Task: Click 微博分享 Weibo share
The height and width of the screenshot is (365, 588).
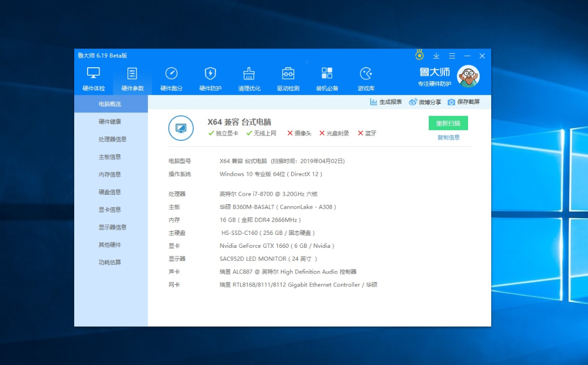Action: pyautogui.click(x=425, y=102)
